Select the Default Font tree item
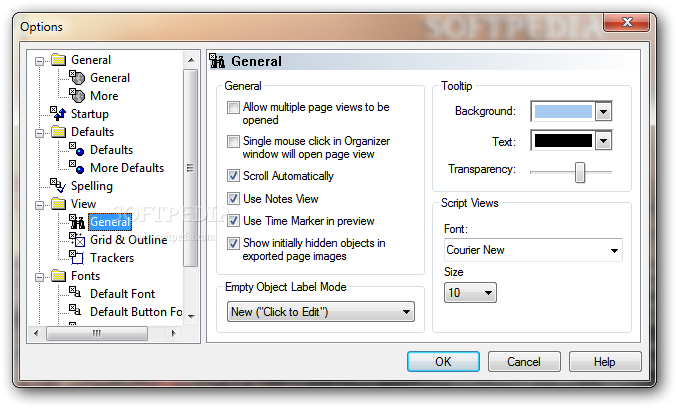Image resolution: width=677 pixels, height=408 pixels. 122,294
